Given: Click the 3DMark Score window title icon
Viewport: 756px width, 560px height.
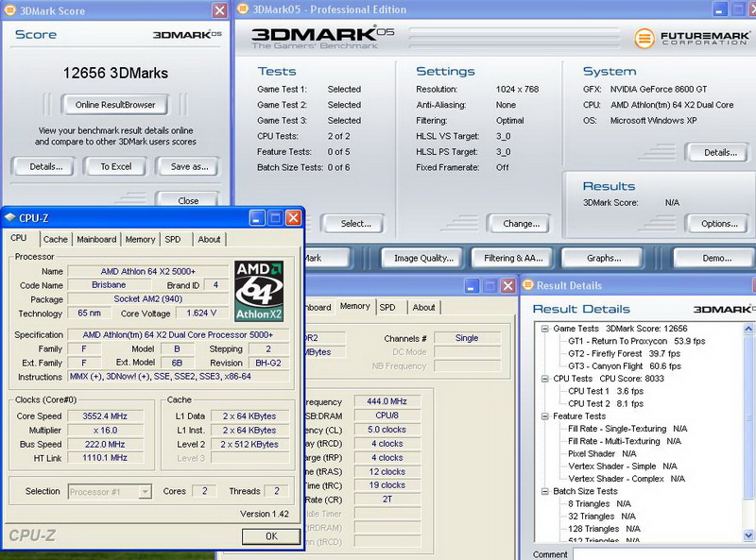Looking at the screenshot, I should (x=9, y=10).
